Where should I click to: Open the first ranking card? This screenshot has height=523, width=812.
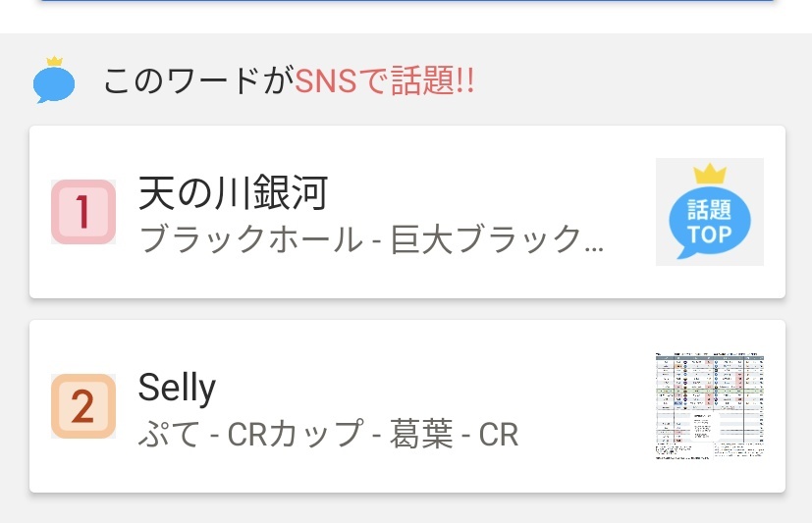(x=407, y=212)
